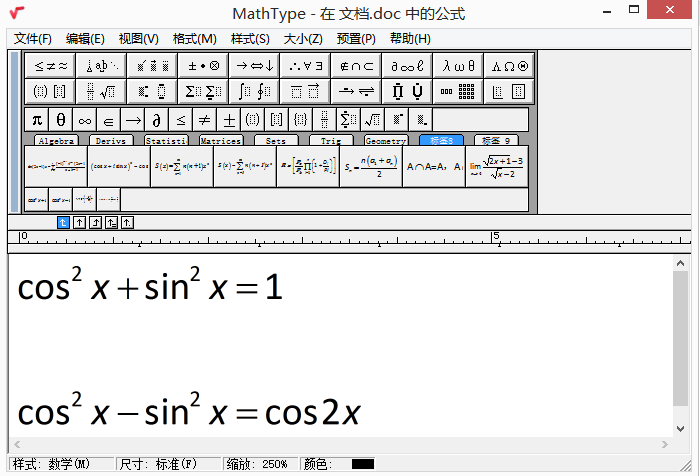
Task: Open the embellishments palette
Action: [x=152, y=66]
